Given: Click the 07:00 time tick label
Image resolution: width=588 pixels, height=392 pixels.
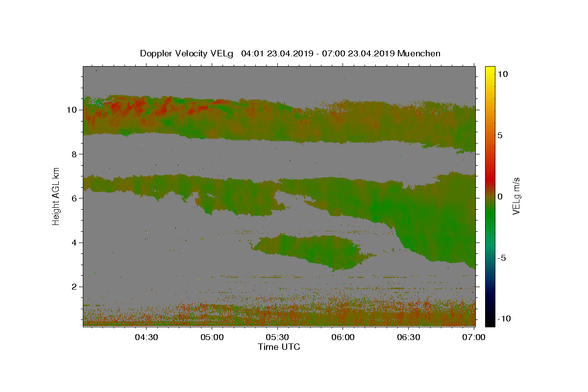Looking at the screenshot, I should click(x=474, y=337).
